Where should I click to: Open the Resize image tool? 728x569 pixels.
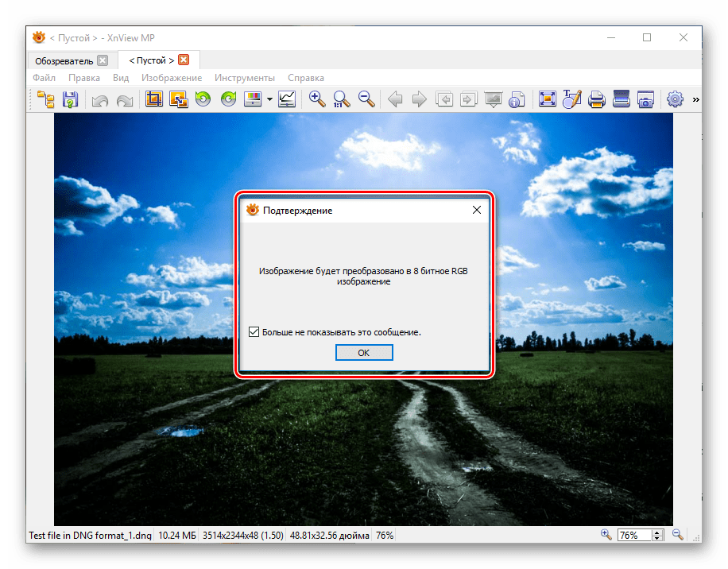pyautogui.click(x=178, y=99)
